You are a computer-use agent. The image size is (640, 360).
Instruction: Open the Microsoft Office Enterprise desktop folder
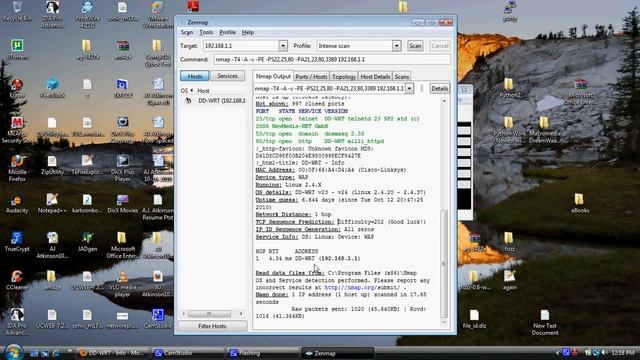click(x=122, y=245)
